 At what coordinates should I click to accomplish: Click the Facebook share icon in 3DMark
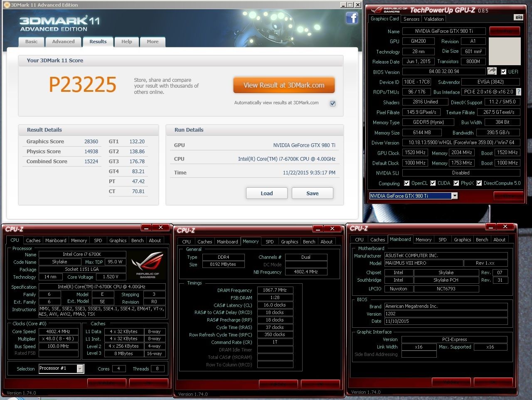point(352,18)
